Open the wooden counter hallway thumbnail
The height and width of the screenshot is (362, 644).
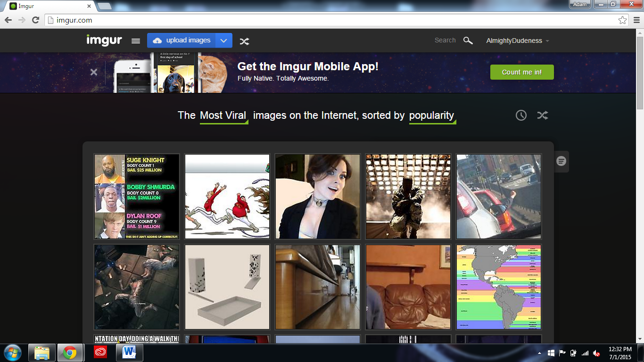click(x=318, y=287)
